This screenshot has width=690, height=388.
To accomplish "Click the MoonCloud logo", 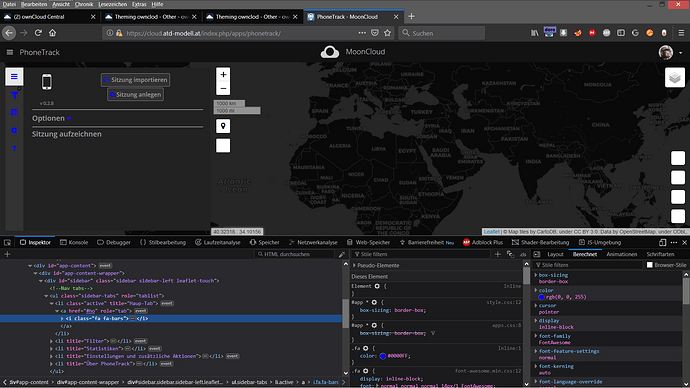I will tap(330, 52).
